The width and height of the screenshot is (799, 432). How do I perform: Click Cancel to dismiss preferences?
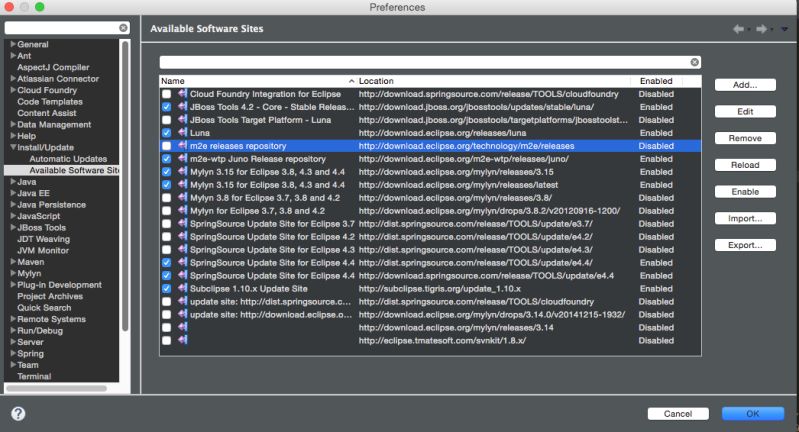(x=678, y=414)
